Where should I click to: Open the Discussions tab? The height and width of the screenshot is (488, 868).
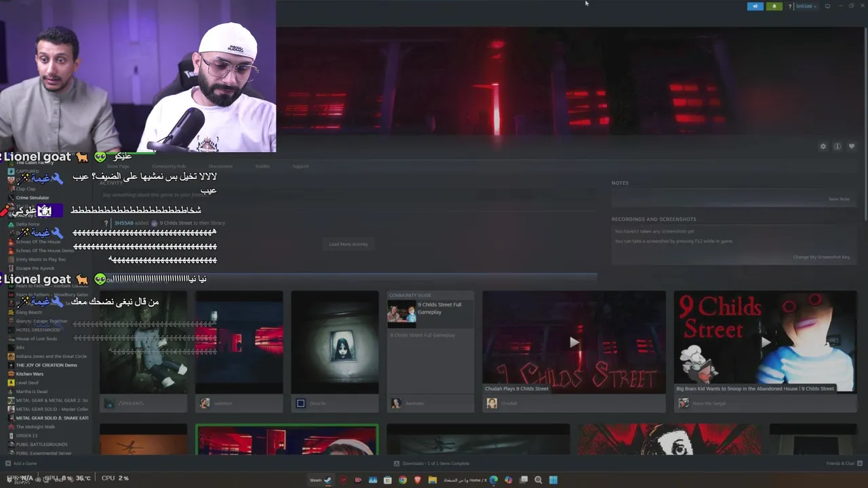220,166
